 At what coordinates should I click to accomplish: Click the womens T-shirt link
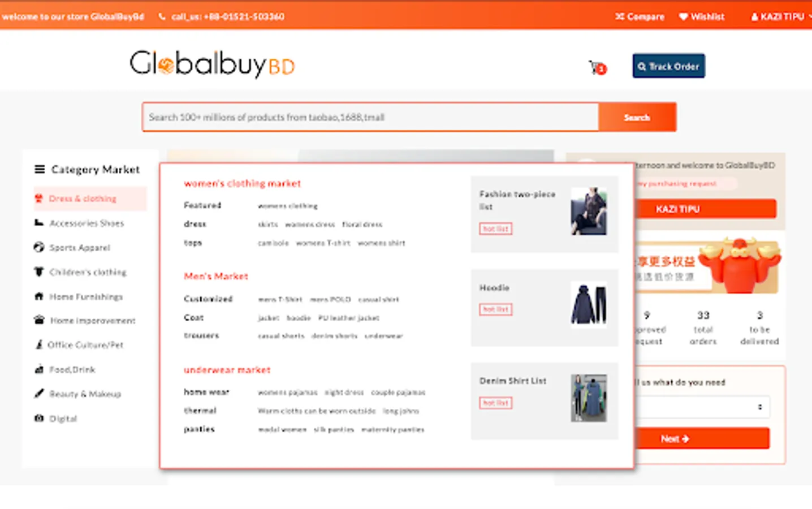tap(323, 243)
